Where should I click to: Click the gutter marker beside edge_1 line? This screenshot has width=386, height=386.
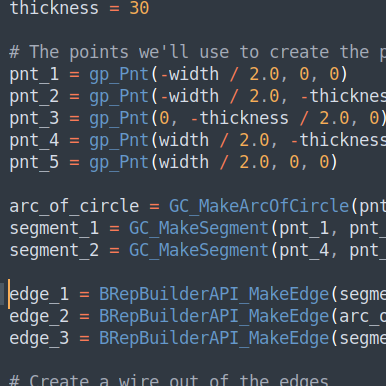(2, 294)
